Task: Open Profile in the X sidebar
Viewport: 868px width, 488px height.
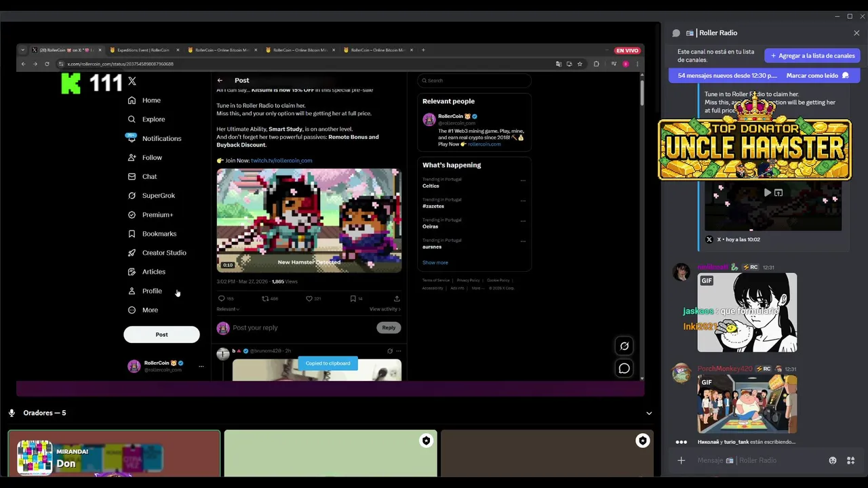Action: [x=145, y=291]
